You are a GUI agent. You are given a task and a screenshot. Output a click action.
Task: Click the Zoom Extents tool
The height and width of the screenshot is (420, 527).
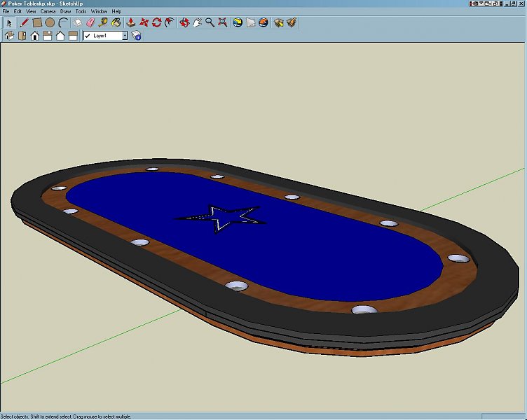tap(223, 23)
